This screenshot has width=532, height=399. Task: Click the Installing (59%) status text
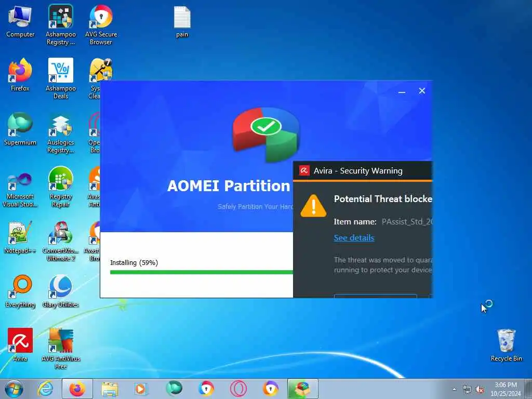point(134,262)
